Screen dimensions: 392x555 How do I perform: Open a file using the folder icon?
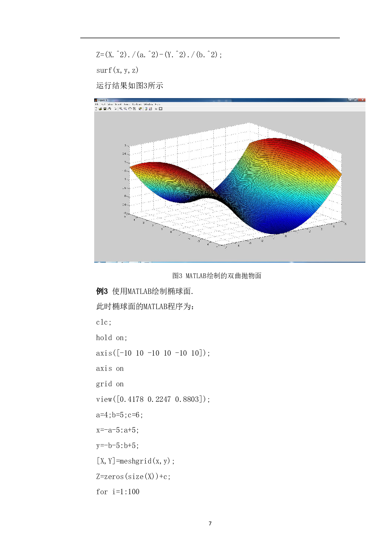101,109
